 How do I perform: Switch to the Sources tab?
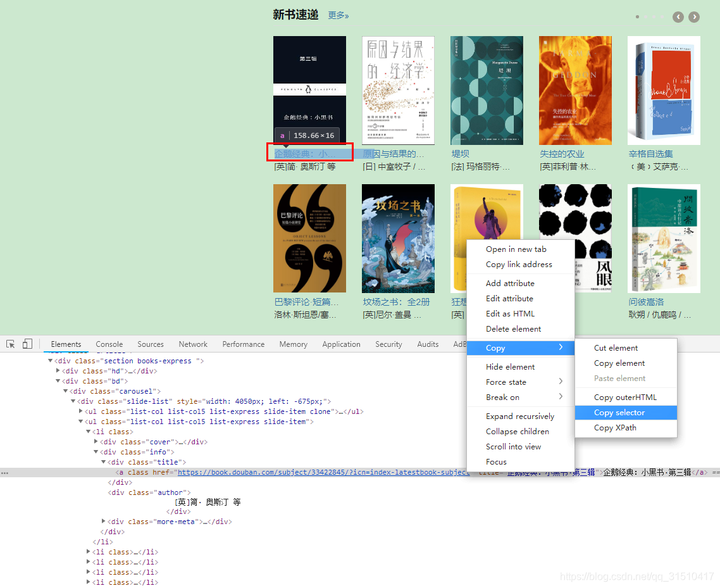pyautogui.click(x=151, y=344)
